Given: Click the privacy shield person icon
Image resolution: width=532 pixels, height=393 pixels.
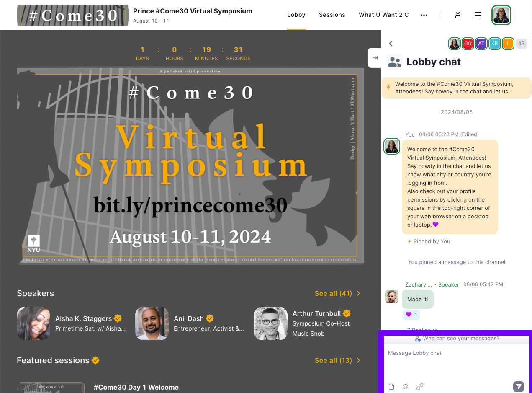Looking at the screenshot, I should click(x=418, y=339).
